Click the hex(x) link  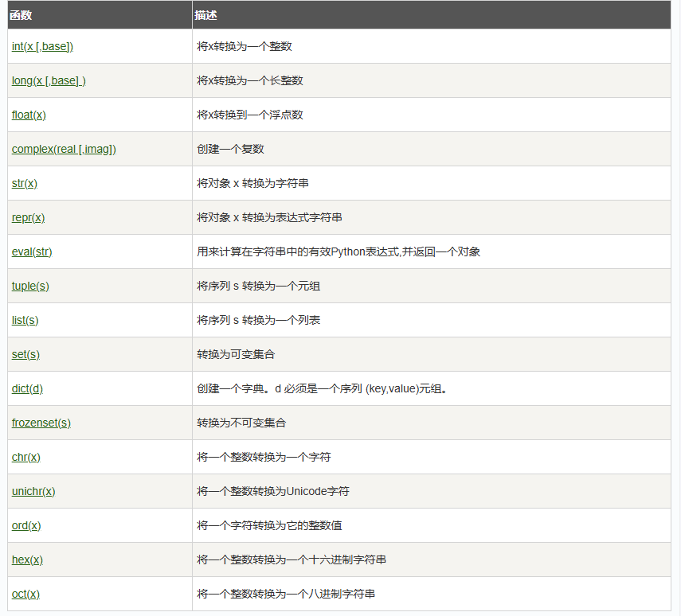[27, 560]
